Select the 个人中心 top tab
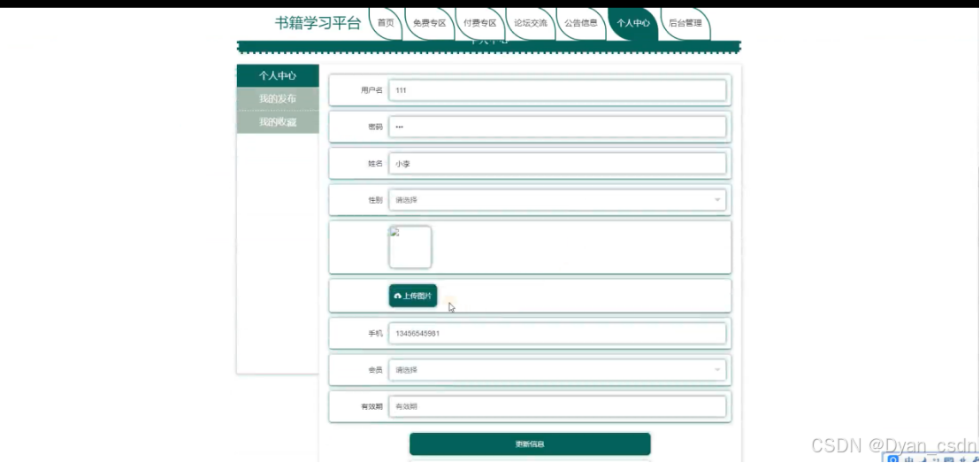The height and width of the screenshot is (463, 980). [633, 24]
